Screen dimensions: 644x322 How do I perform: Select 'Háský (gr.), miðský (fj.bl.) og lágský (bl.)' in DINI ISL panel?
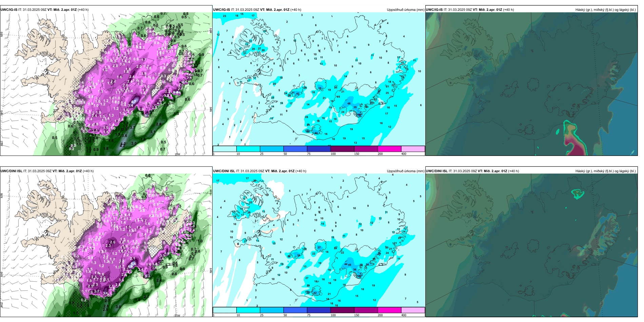606,171
